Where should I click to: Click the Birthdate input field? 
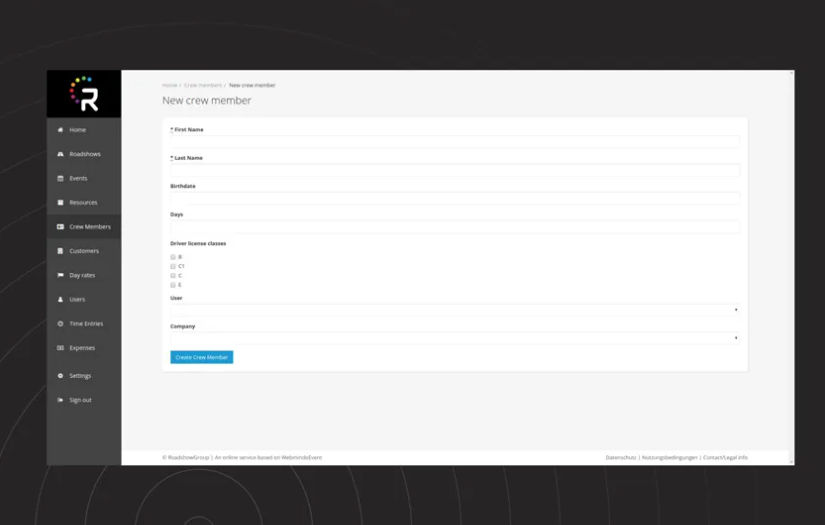click(x=455, y=198)
